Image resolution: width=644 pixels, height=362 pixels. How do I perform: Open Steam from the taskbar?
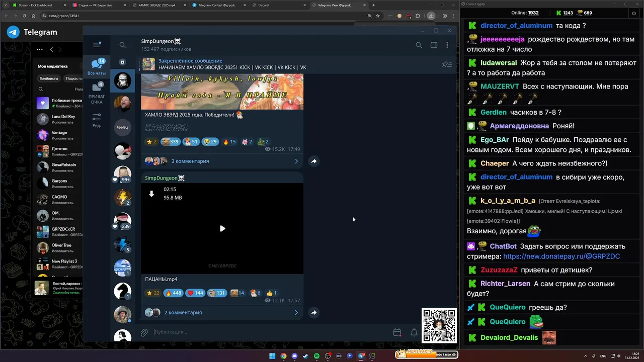(305, 356)
